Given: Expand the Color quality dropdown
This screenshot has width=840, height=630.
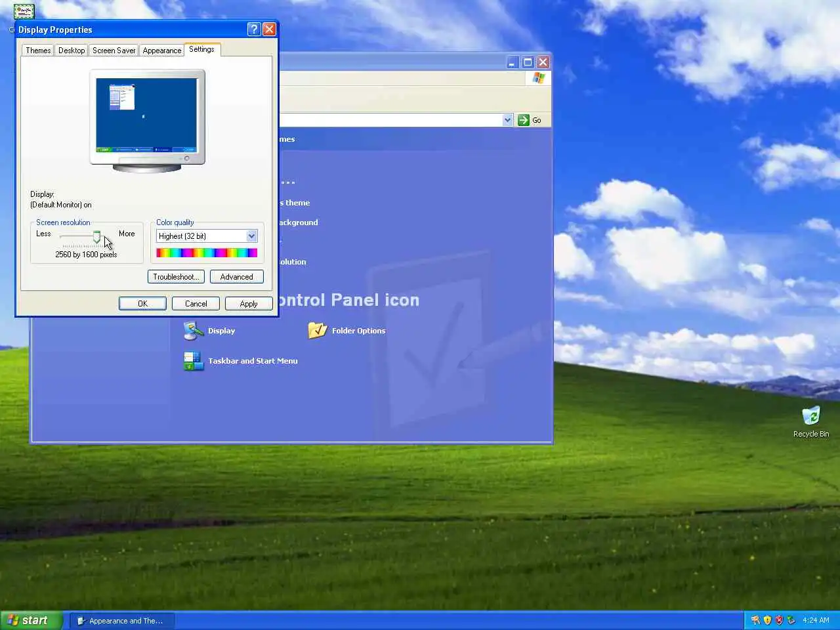Looking at the screenshot, I should click(x=251, y=236).
